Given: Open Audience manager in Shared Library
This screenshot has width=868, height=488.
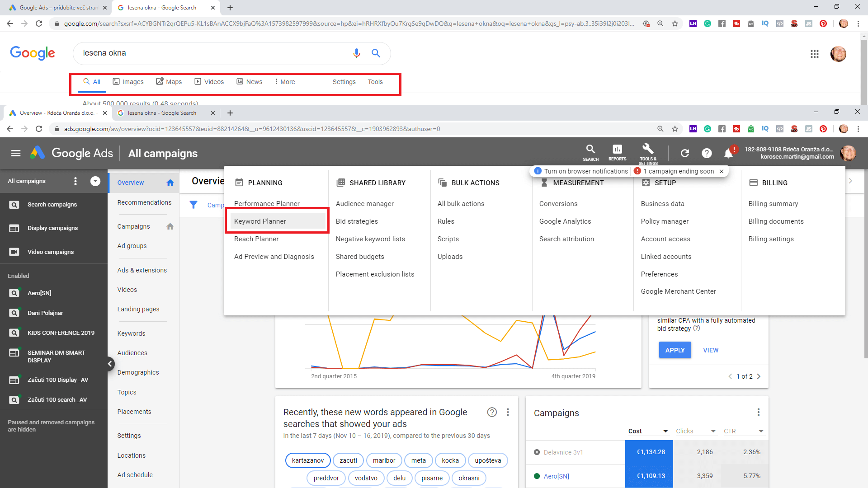Looking at the screenshot, I should (x=364, y=204).
